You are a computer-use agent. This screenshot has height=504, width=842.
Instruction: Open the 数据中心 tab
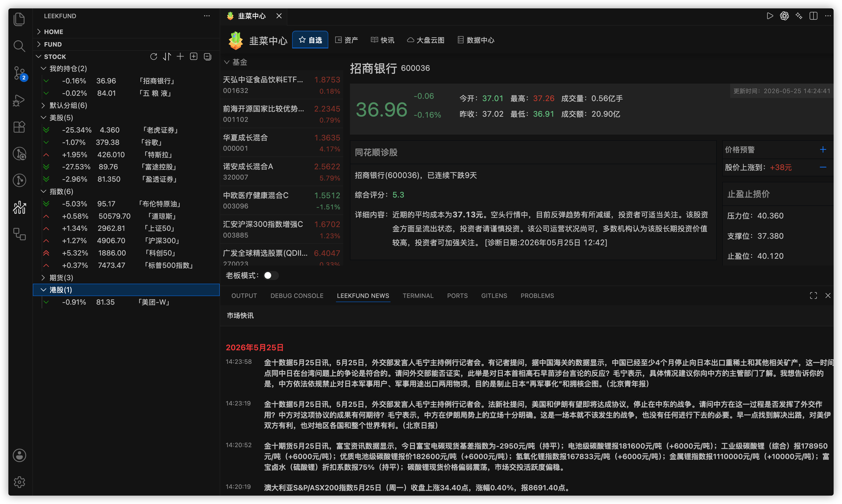pyautogui.click(x=476, y=40)
